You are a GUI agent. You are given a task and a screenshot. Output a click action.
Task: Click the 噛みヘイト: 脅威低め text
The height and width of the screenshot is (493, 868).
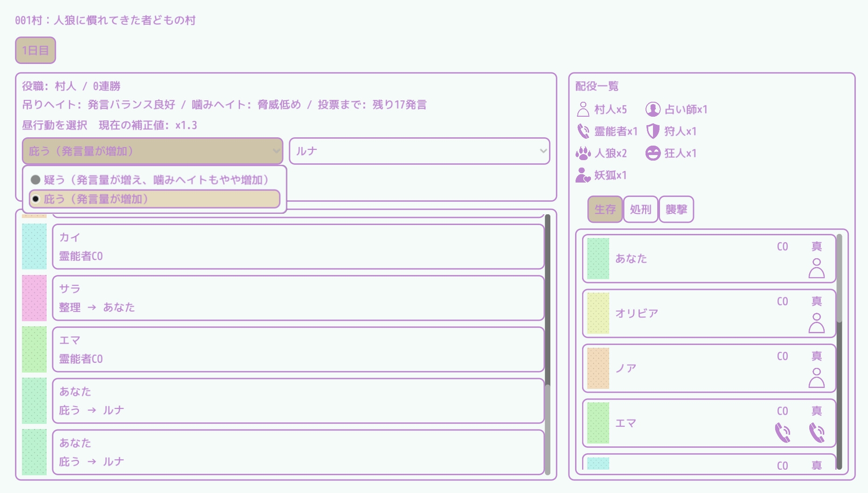click(x=246, y=105)
